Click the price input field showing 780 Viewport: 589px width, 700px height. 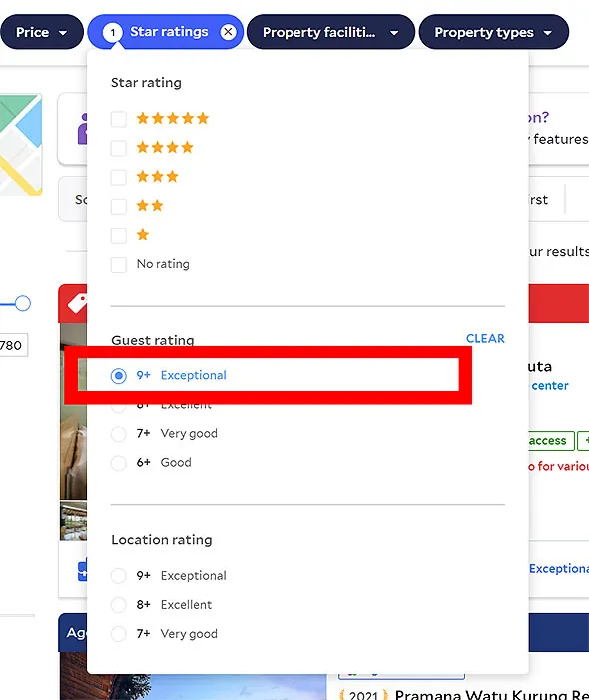tap(14, 345)
